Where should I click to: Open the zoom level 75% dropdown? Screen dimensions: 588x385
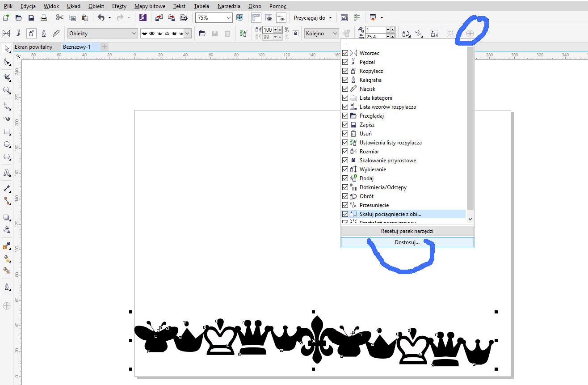click(229, 18)
